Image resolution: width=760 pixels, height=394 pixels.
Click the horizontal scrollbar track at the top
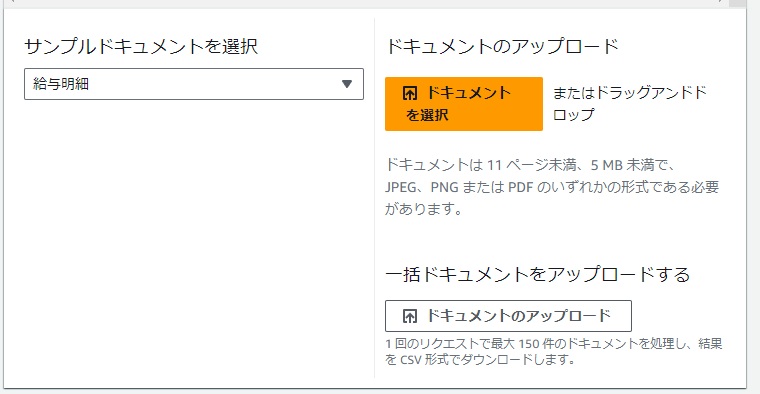(x=367, y=2)
